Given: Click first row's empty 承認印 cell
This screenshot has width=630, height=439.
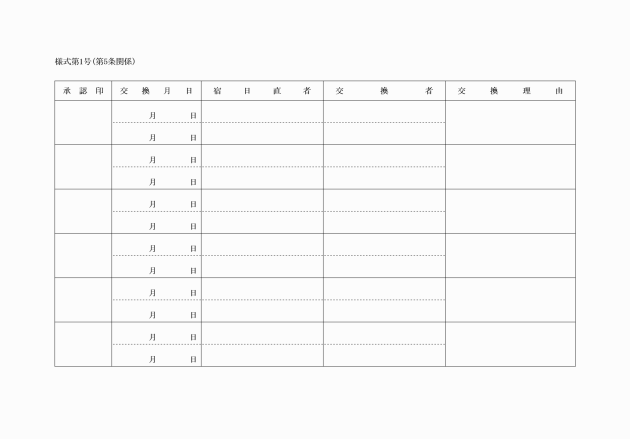Looking at the screenshot, I should tap(83, 123).
